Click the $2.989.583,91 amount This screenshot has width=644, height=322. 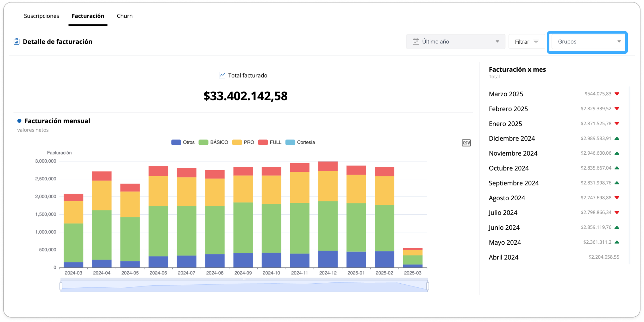click(x=596, y=138)
